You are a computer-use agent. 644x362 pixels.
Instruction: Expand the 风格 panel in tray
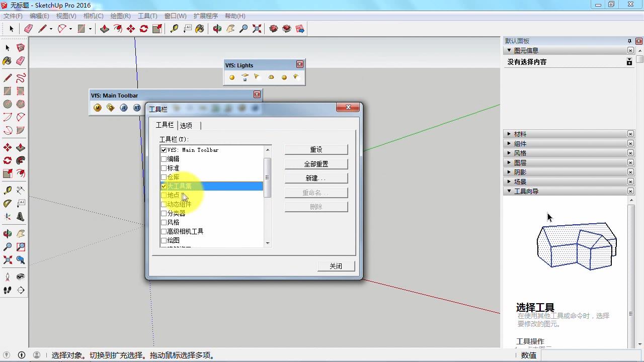(x=509, y=153)
